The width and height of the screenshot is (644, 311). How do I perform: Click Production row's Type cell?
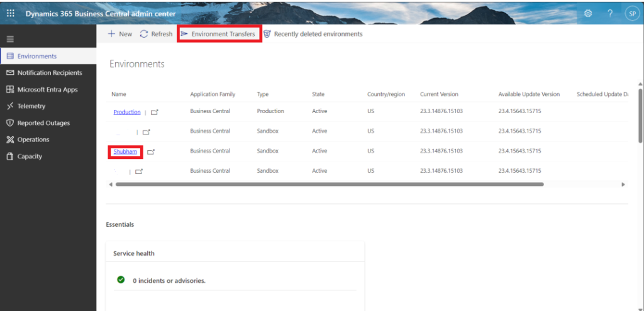(270, 111)
